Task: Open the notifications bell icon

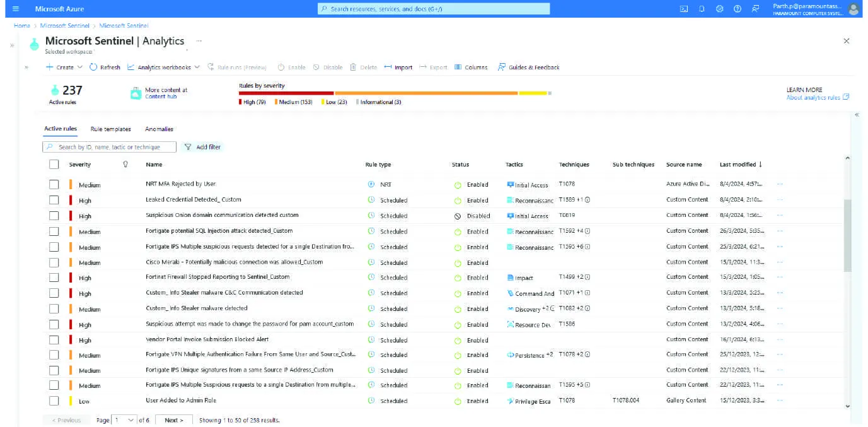Action: pyautogui.click(x=702, y=9)
